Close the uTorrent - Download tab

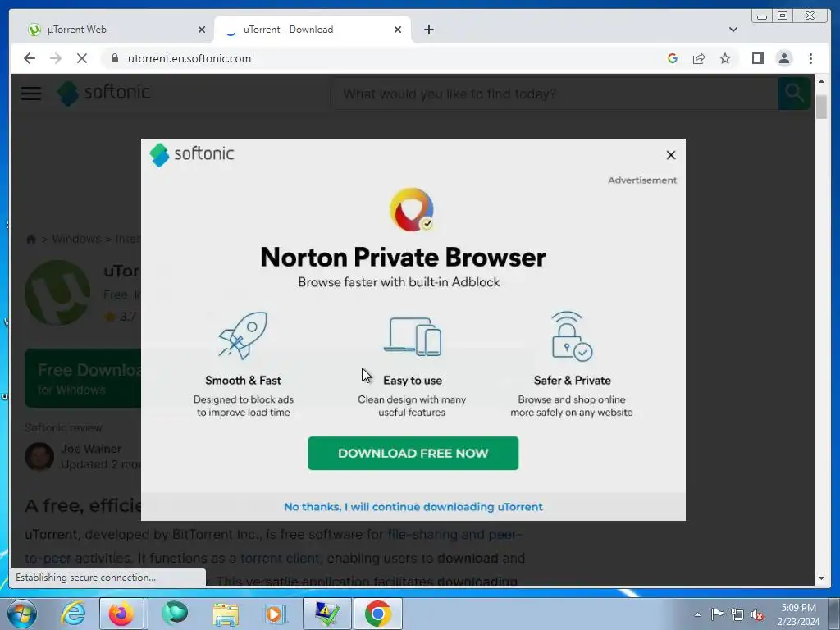398,30
